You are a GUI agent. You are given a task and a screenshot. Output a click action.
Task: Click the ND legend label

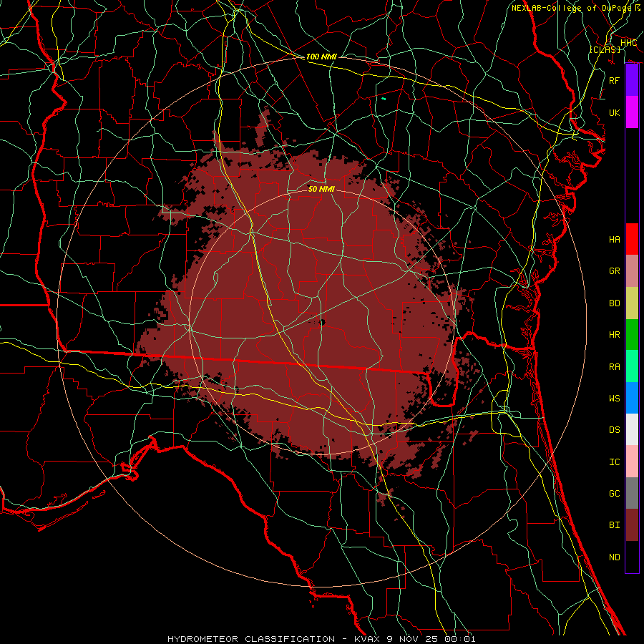(615, 557)
